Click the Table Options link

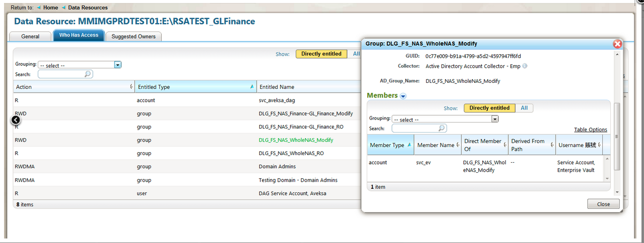pos(590,130)
